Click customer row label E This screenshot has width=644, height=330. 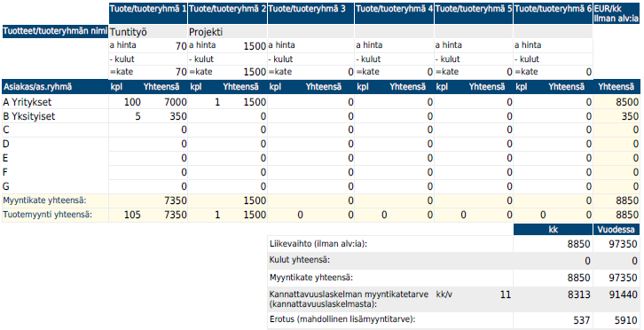[x=5, y=158]
